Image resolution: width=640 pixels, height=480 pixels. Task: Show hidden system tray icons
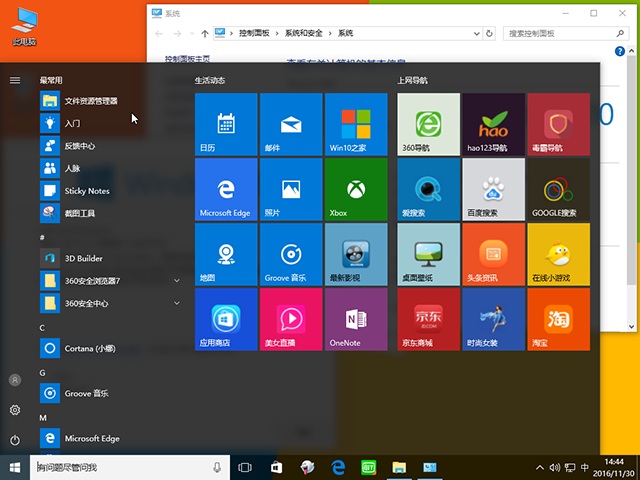[x=542, y=467]
